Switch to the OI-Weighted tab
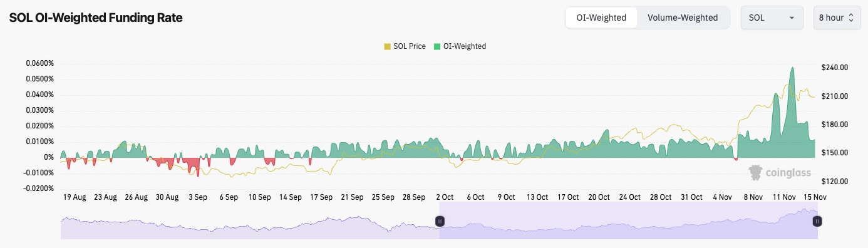This screenshot has height=248, width=868. click(x=602, y=18)
